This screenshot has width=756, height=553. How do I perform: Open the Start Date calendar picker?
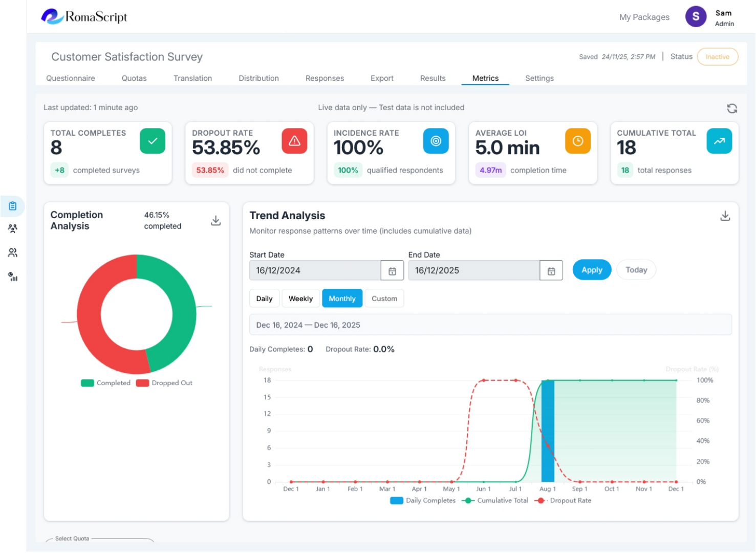[x=392, y=271]
